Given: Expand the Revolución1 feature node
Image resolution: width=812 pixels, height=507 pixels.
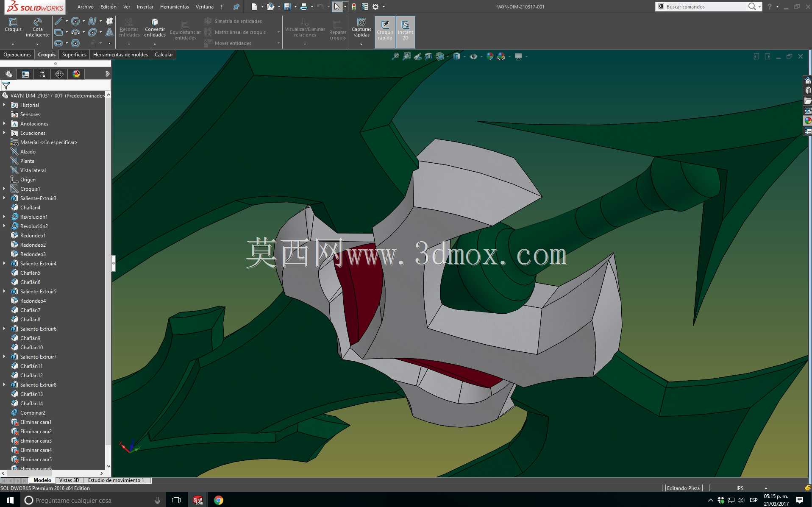Looking at the screenshot, I should [x=4, y=217].
